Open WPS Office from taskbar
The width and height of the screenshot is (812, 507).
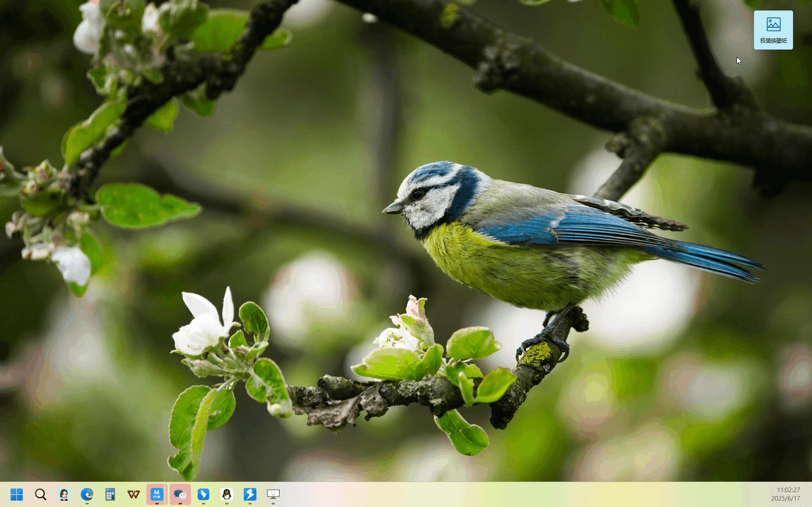pos(134,494)
